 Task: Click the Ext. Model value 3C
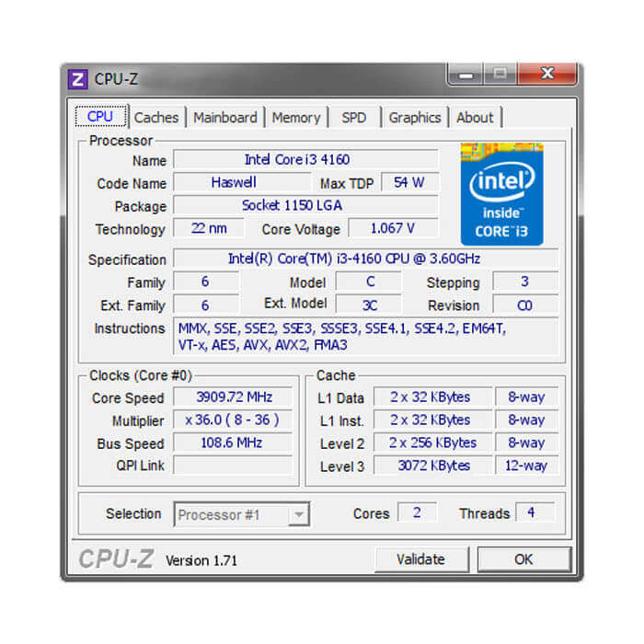click(368, 305)
